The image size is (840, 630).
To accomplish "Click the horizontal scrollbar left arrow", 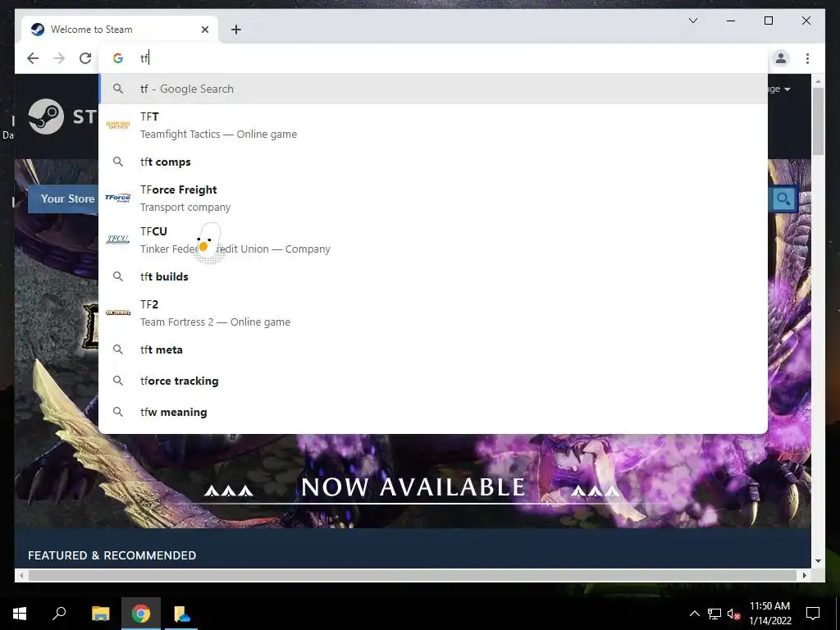I will (x=21, y=575).
